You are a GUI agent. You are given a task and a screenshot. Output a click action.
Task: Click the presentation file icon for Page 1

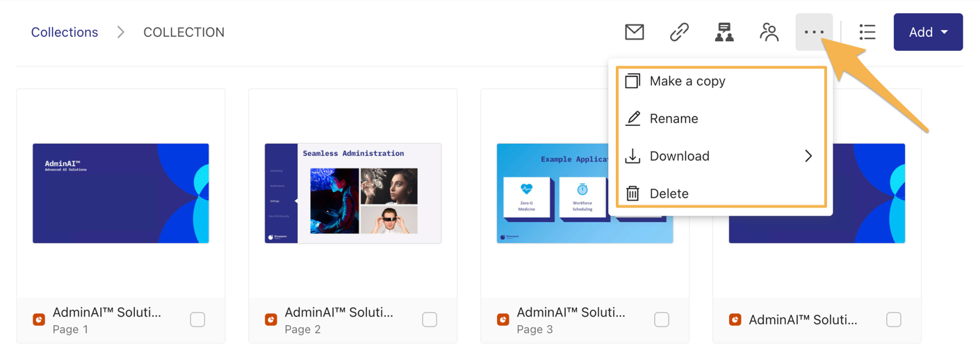click(39, 320)
